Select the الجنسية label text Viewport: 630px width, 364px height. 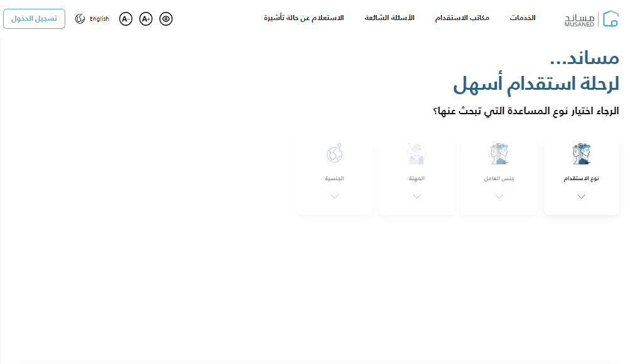[334, 178]
